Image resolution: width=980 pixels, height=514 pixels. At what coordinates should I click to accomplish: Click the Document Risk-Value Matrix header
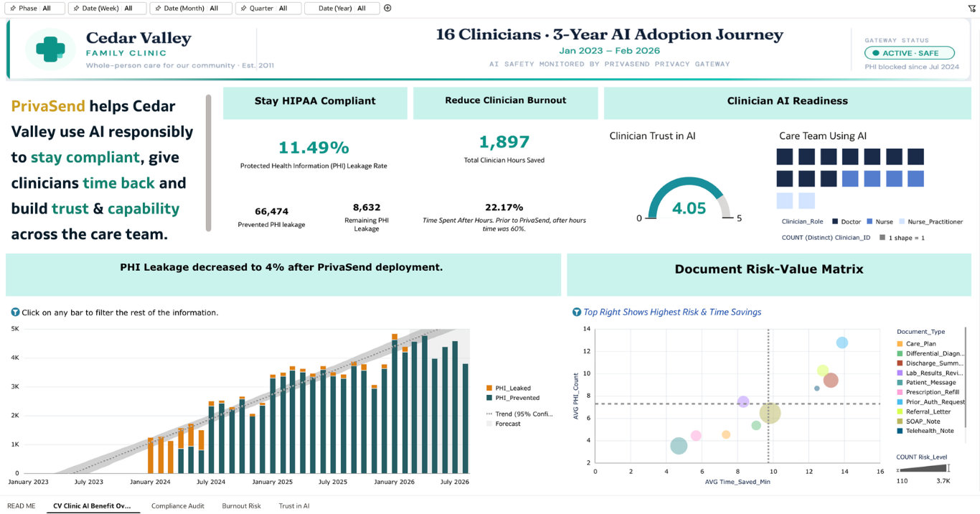(769, 274)
